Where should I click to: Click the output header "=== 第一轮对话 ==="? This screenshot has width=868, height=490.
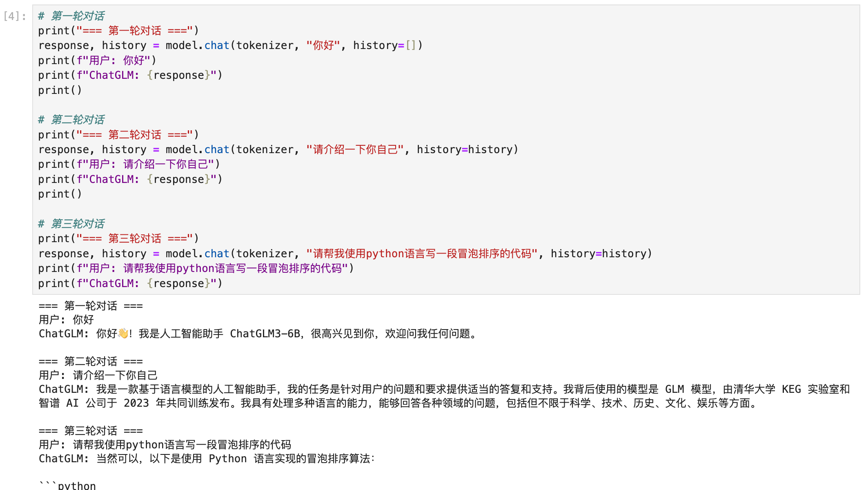coord(91,306)
